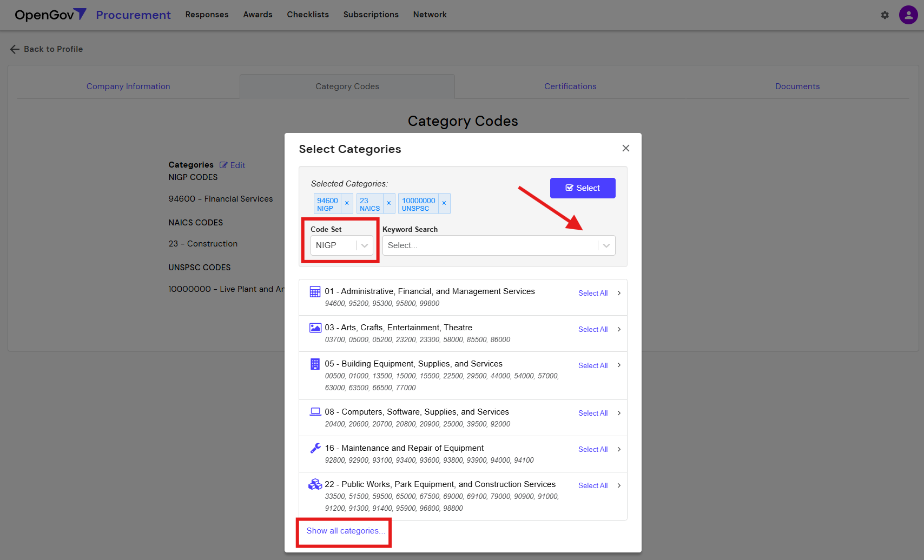924x560 pixels.
Task: Select All for 05 Building Equipment
Action: click(x=593, y=365)
